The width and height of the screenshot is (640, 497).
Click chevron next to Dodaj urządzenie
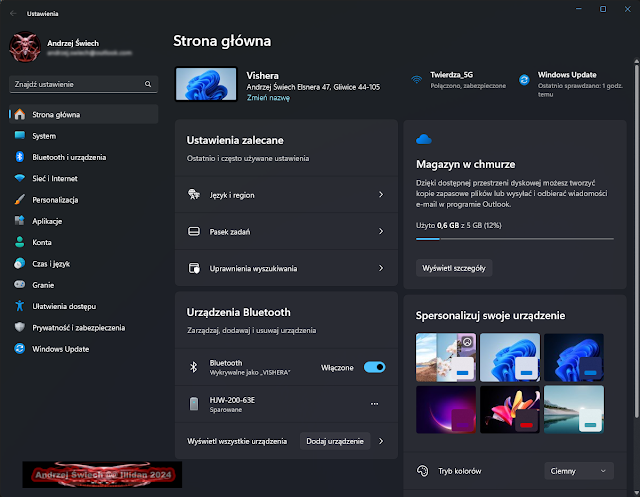[x=381, y=441]
